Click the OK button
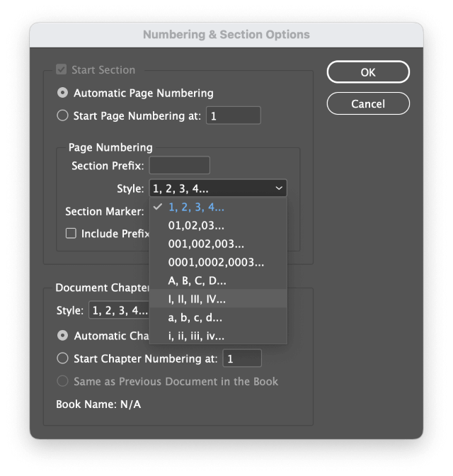453x476 pixels. click(x=367, y=72)
